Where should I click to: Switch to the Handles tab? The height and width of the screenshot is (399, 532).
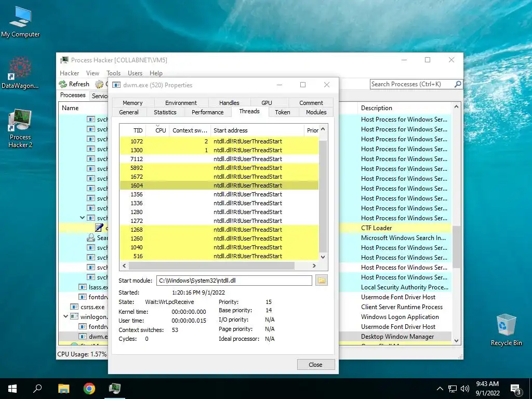click(229, 103)
